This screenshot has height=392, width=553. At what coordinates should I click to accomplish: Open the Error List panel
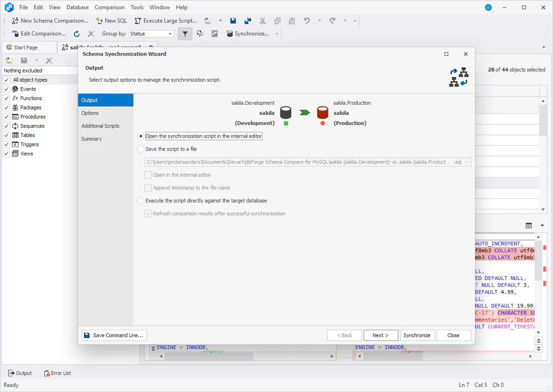[x=58, y=374]
